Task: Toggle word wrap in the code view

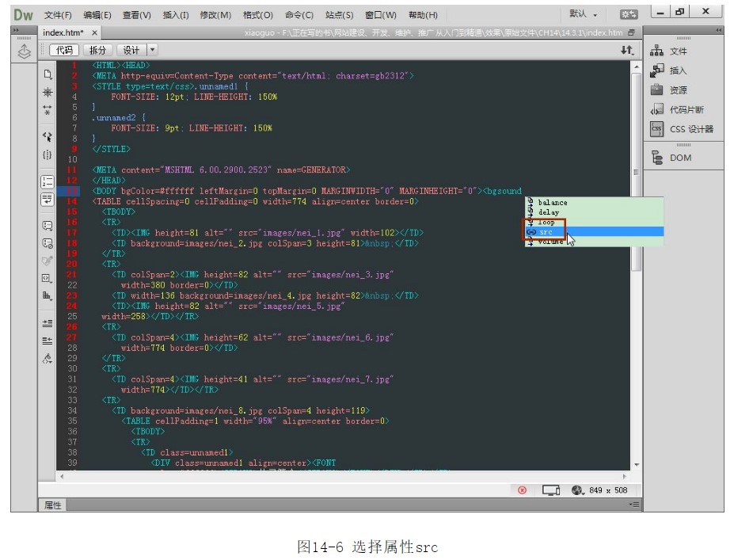Action: point(48,198)
